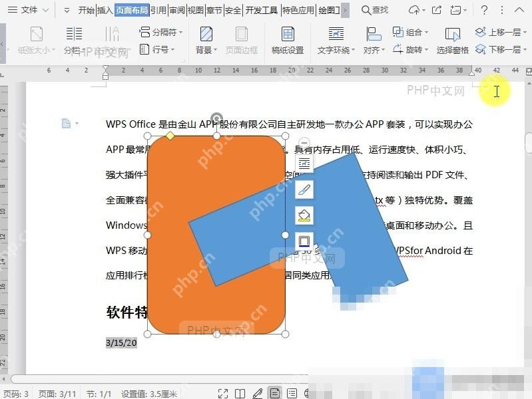The image size is (532, 399).
Task: Open the cloud sync icon menu
Action: coord(416,10)
